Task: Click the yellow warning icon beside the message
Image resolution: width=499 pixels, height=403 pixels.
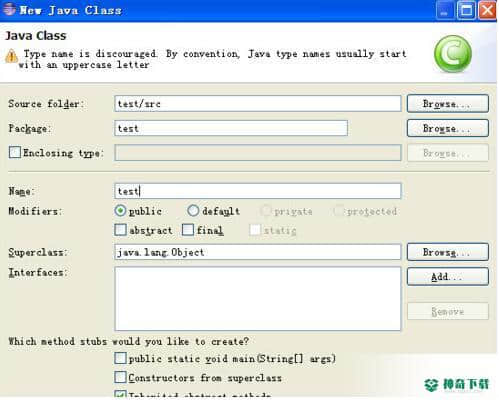Action: tap(11, 56)
